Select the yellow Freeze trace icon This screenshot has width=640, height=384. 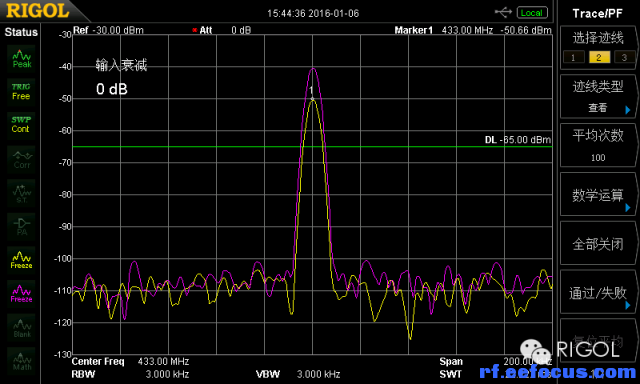pyautogui.click(x=21, y=260)
